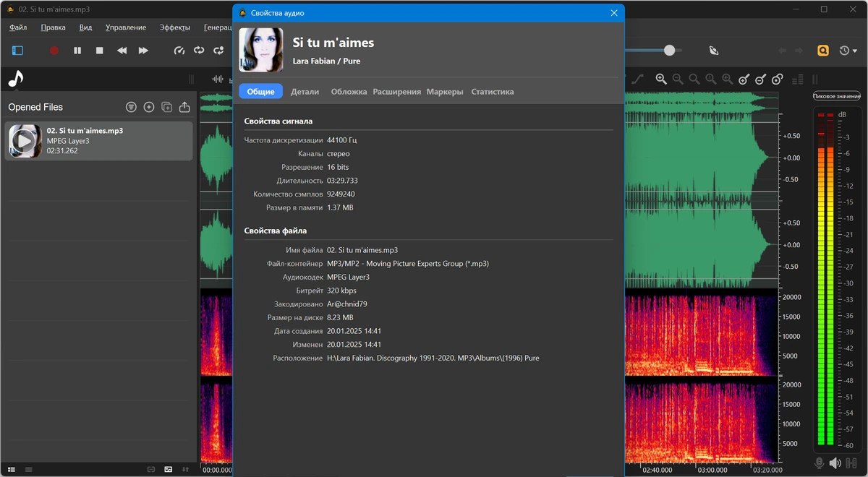Click the file path after Расположение
Screen dimensions: 868x477
[433, 358]
